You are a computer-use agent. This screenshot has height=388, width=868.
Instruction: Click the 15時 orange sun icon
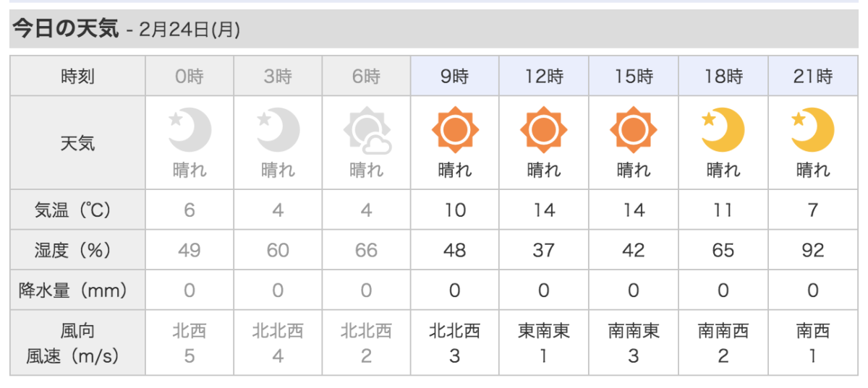[x=634, y=131]
